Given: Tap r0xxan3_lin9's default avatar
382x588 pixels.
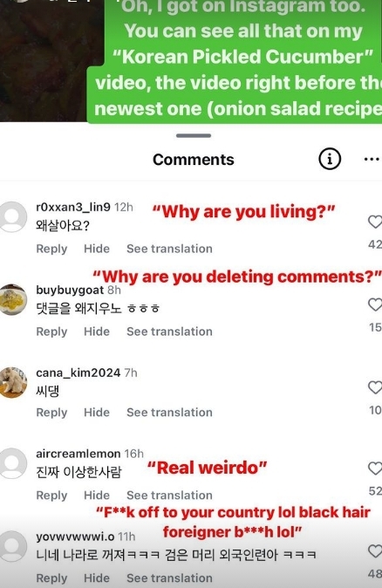Looking at the screenshot, I should tap(13, 216).
